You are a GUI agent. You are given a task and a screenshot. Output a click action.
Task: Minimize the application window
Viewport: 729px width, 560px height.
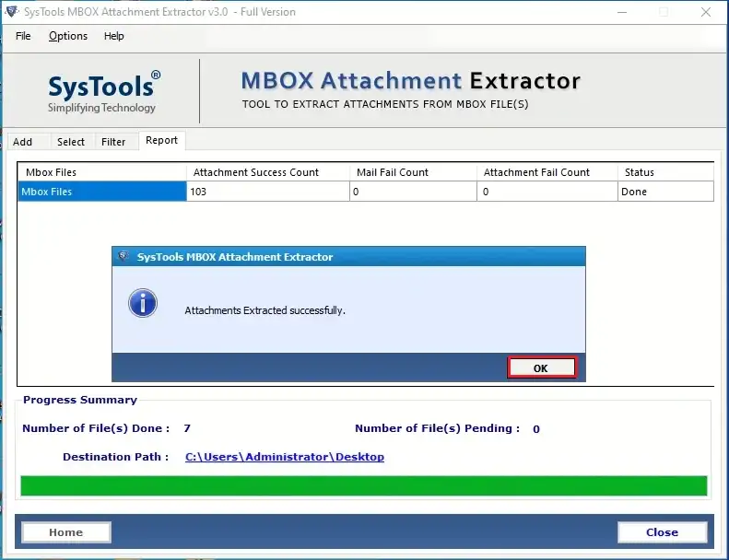[x=622, y=12]
